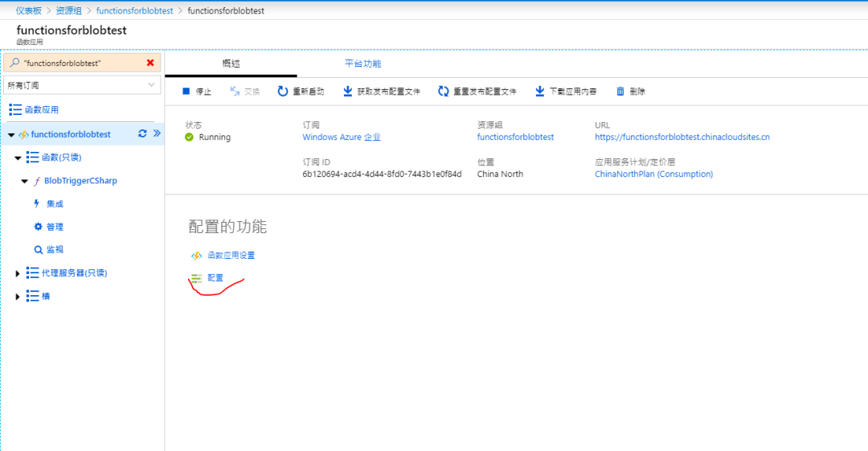Click the refresh icon beside functionsforblobtest
The image size is (868, 451).
(x=142, y=133)
